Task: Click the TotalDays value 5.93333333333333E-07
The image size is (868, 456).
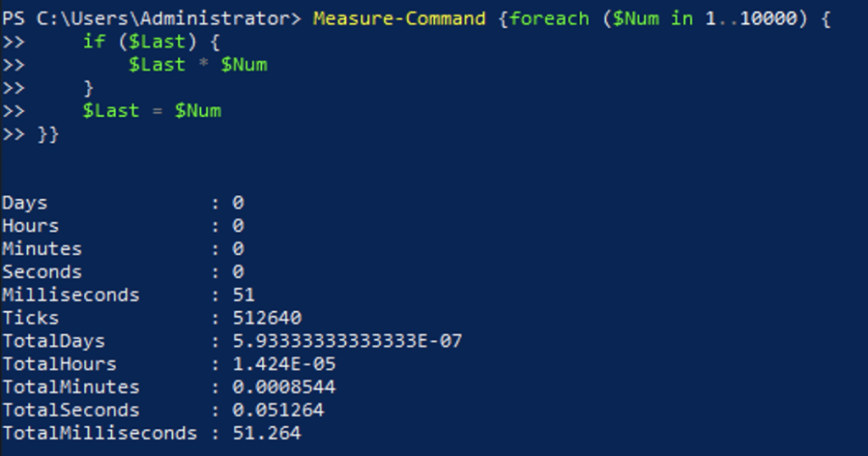Action: tap(347, 341)
